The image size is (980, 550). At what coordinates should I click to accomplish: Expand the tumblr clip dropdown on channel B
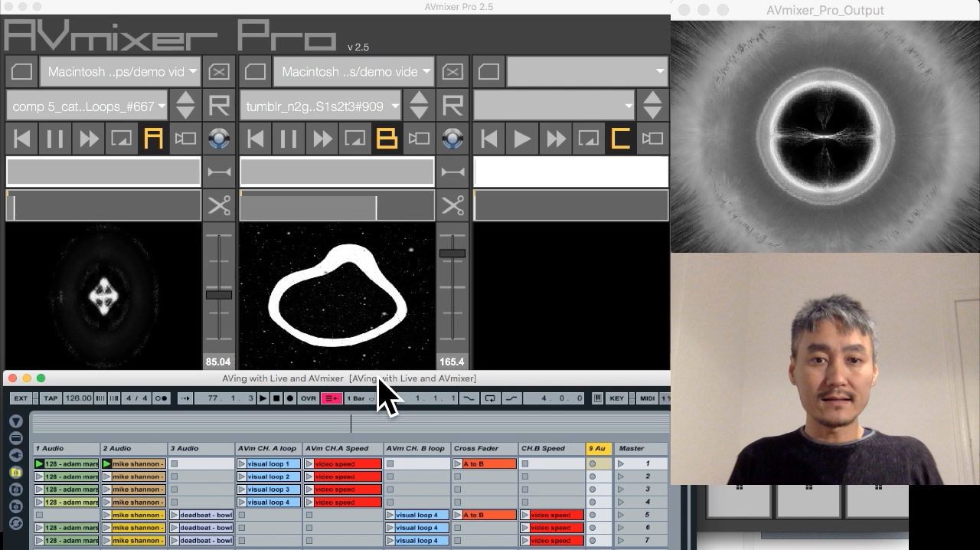tap(322, 106)
